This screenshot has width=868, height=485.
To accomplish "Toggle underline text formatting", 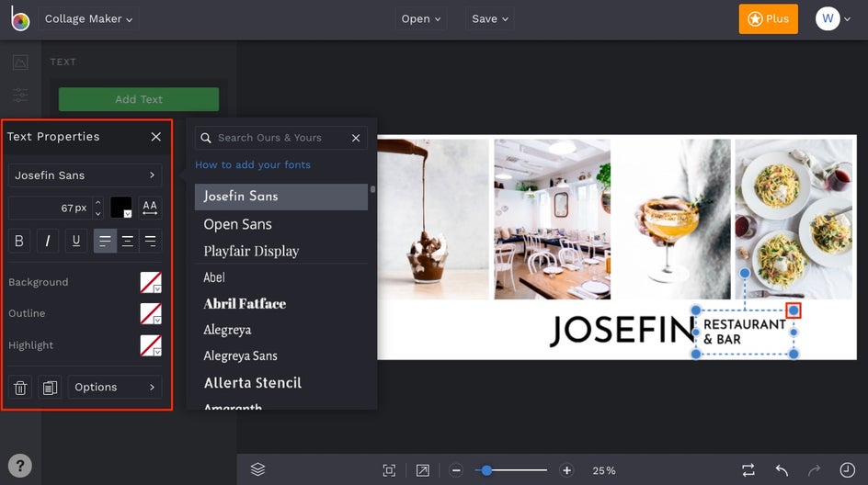I will (76, 241).
